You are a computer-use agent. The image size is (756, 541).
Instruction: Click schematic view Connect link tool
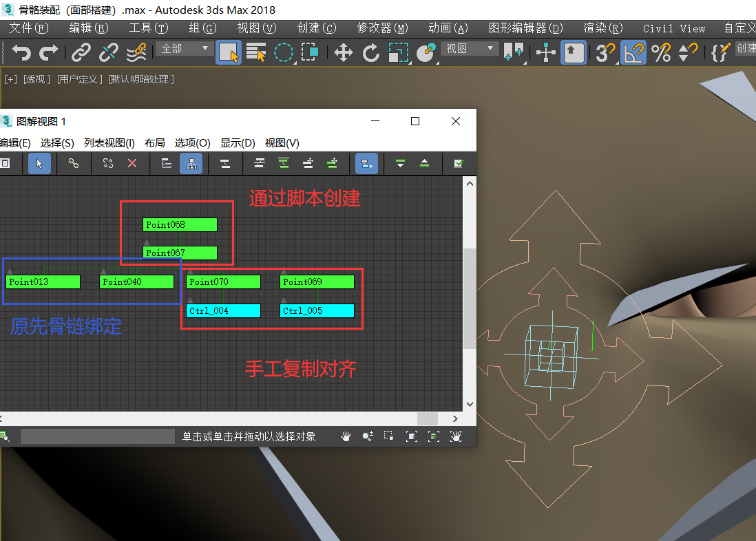pos(73,163)
